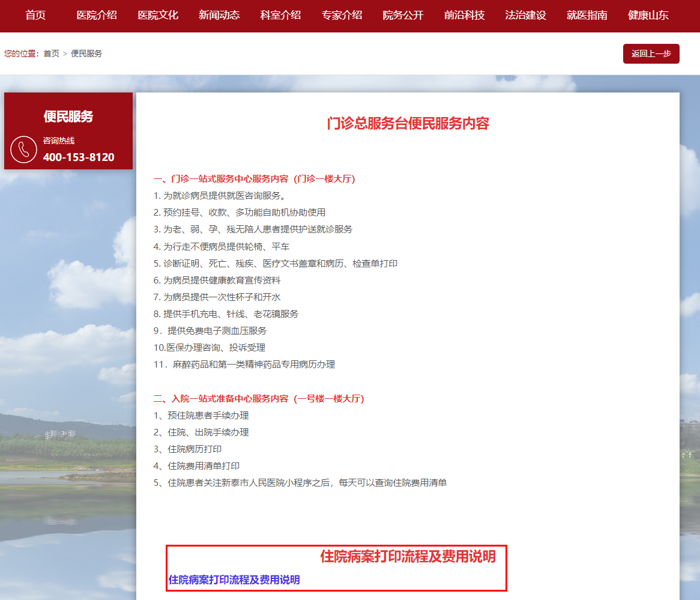The height and width of the screenshot is (600, 700).
Task: Click the line 10.医保办理咨询、投诉受理
Action: pos(210,348)
